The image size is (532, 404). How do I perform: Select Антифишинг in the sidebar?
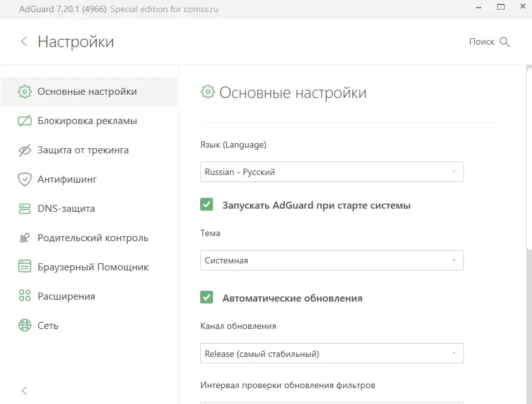(67, 179)
